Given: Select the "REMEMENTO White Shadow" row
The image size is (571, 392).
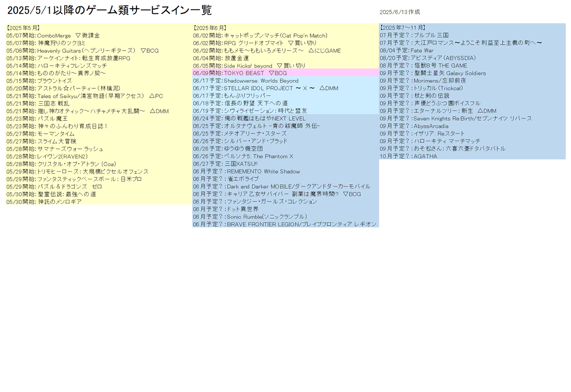Looking at the screenshot, I should [285, 171].
